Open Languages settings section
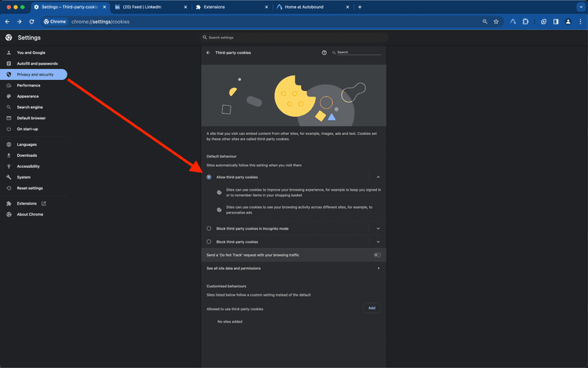This screenshot has width=588, height=368. tap(27, 145)
